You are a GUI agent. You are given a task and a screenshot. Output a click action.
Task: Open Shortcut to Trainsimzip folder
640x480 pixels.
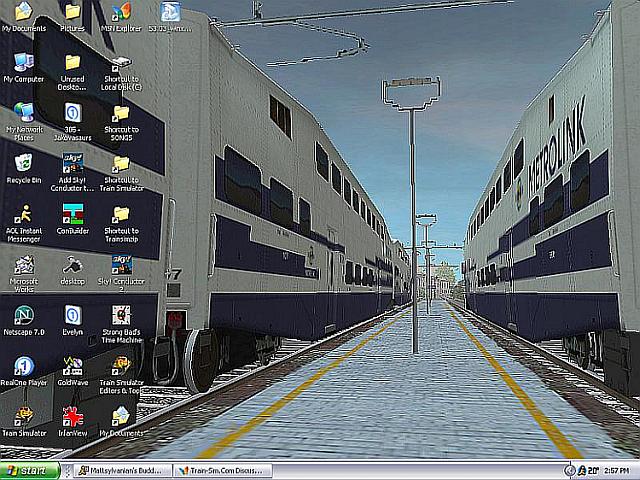click(121, 223)
